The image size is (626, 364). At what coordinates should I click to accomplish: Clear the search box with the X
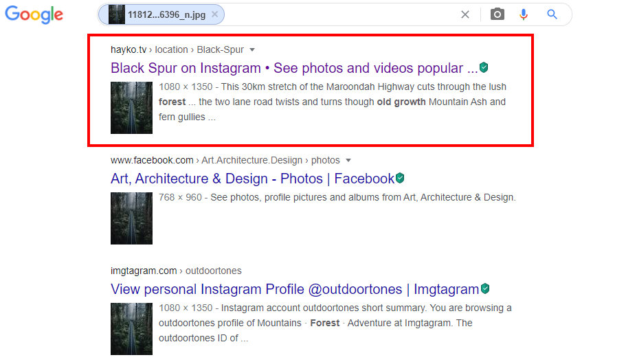point(465,15)
